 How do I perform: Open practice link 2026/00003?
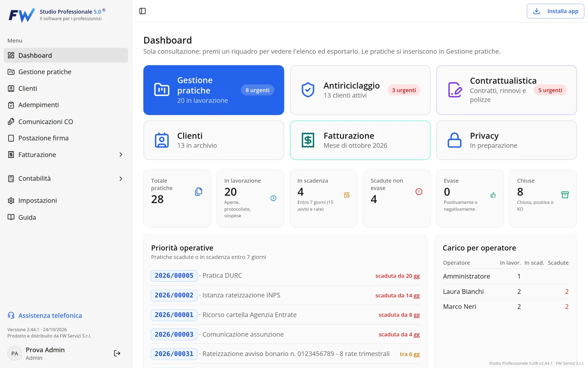pos(174,334)
